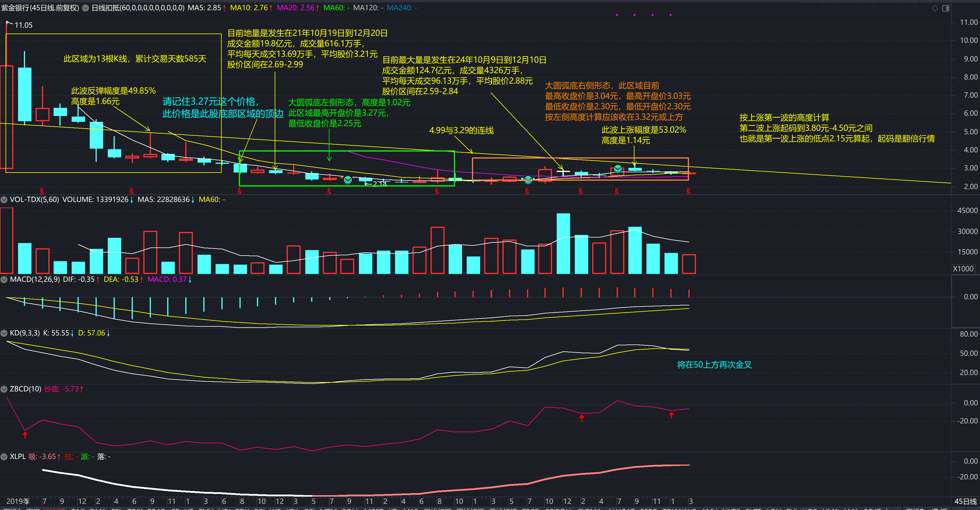Image resolution: width=980 pixels, height=510 pixels.
Task: Click the last red $ marker on the price chart
Action: coord(688,191)
